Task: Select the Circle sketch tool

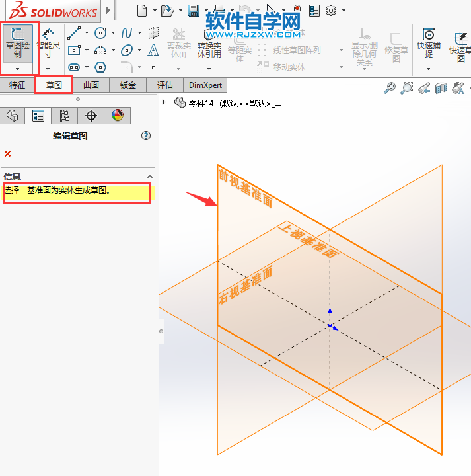Action: point(100,33)
